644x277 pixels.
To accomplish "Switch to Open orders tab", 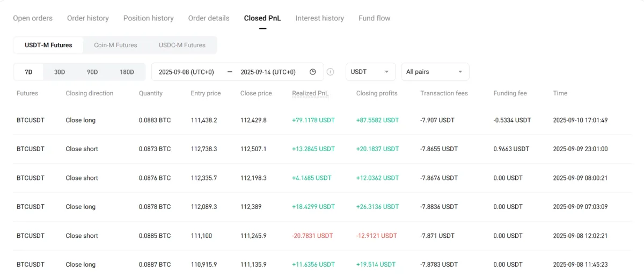I will click(33, 18).
